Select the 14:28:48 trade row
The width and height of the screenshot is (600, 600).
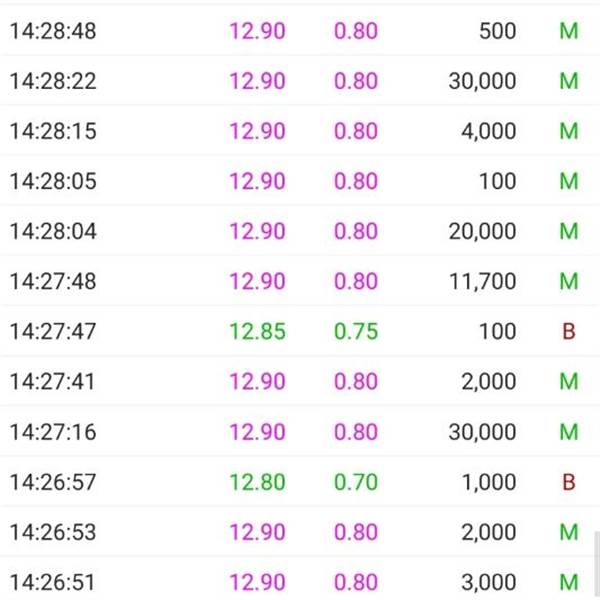pos(300,30)
